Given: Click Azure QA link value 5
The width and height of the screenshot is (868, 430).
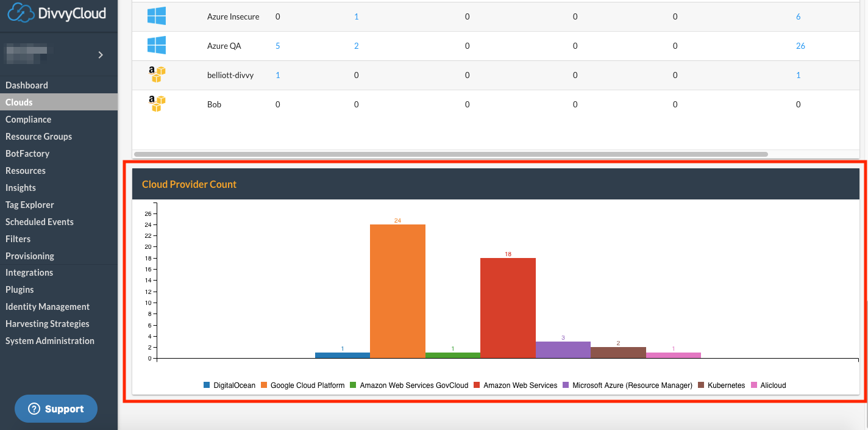Looking at the screenshot, I should tap(278, 46).
